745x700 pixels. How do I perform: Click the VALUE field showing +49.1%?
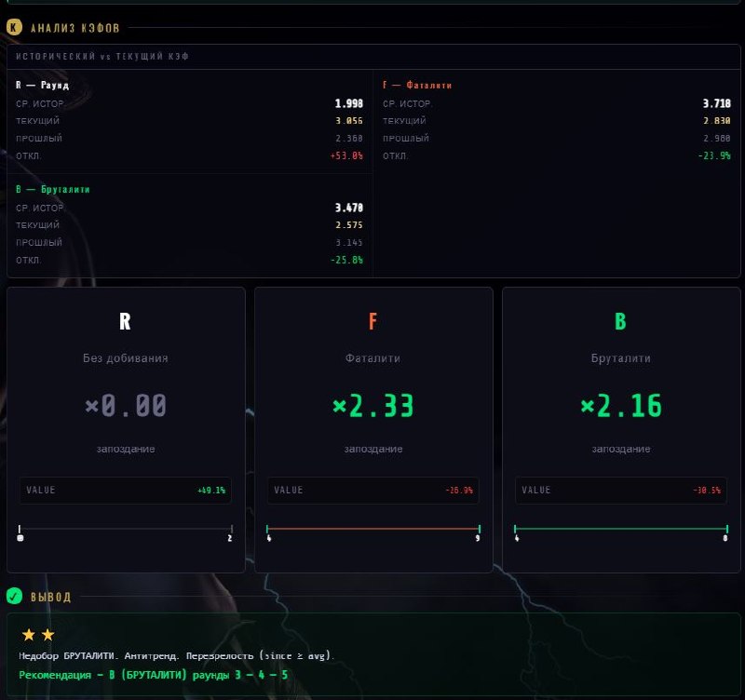[x=125, y=490]
